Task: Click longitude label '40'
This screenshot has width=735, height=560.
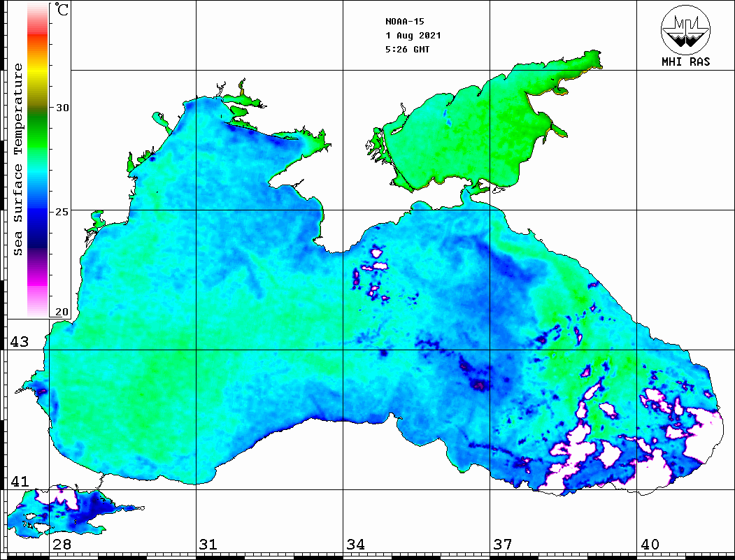Action: pyautogui.click(x=650, y=544)
